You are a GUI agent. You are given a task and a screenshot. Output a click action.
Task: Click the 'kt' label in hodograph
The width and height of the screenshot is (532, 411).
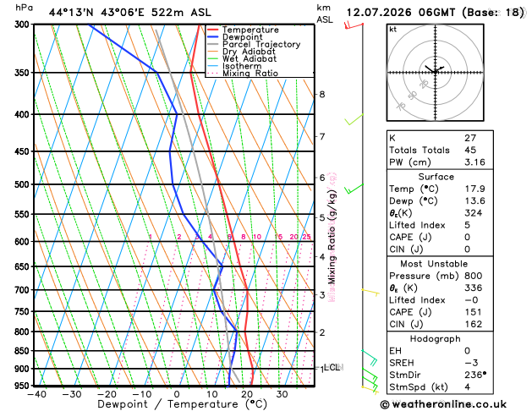(x=393, y=30)
